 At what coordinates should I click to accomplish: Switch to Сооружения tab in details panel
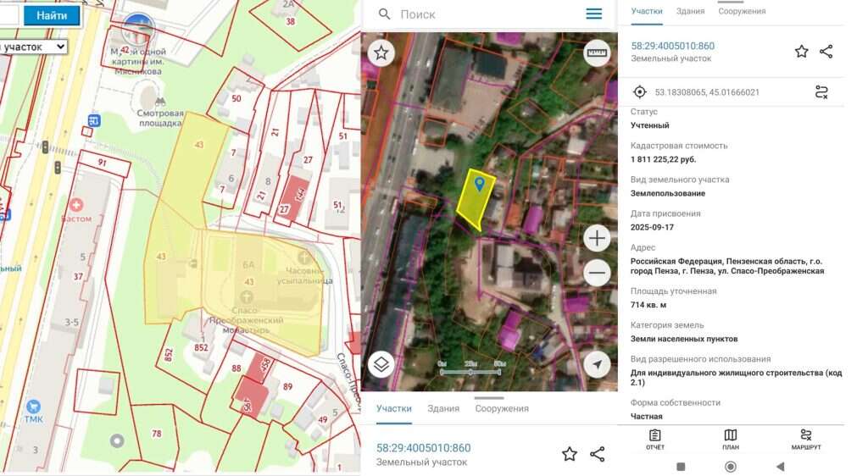742,11
